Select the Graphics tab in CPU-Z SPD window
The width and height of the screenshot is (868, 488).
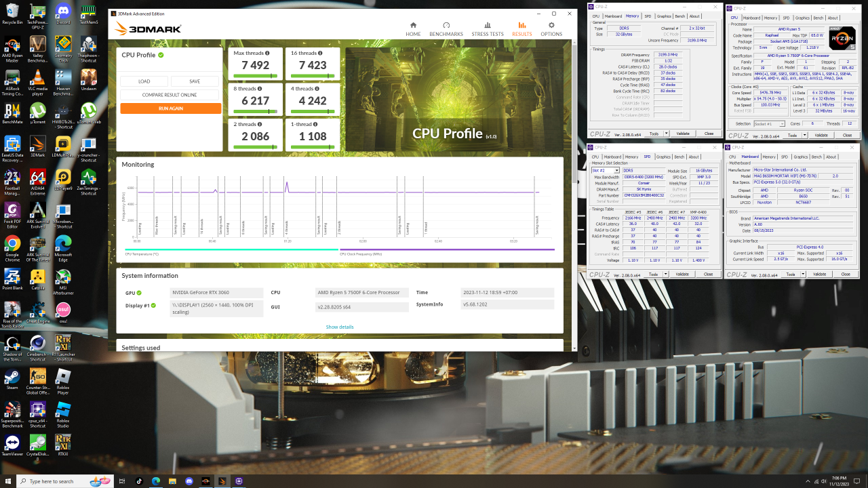point(665,157)
